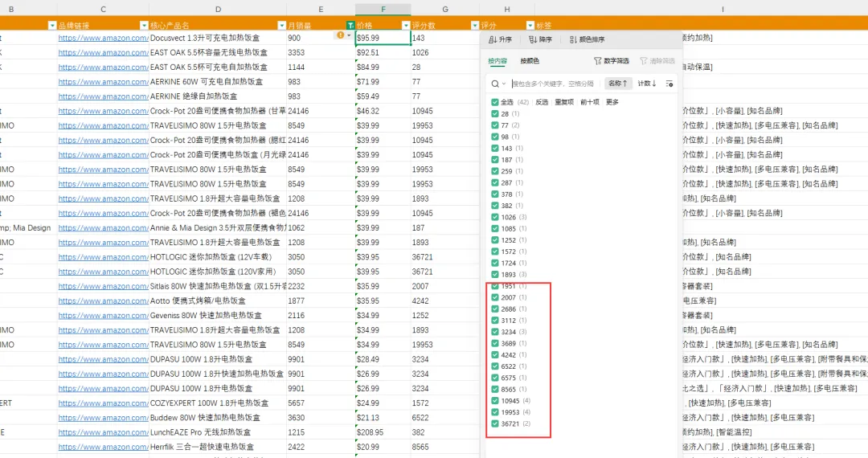The width and height of the screenshot is (868, 458).
Task: Uncheck the value 143 checkbox
Action: click(495, 148)
